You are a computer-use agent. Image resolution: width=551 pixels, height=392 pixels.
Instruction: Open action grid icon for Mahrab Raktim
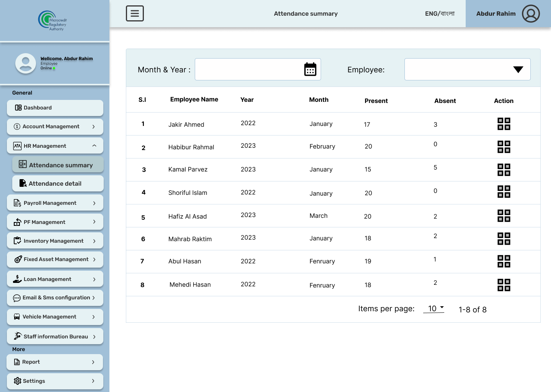504,238
